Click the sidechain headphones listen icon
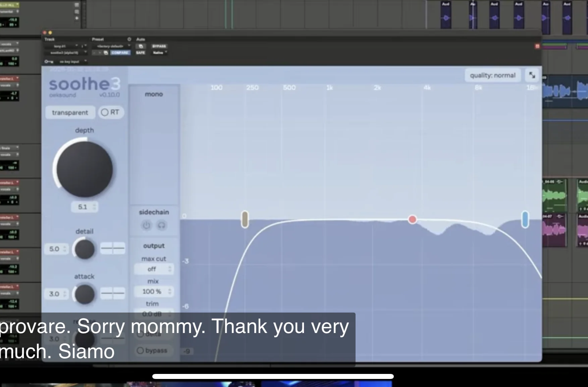Image resolution: width=588 pixels, height=387 pixels. click(162, 225)
